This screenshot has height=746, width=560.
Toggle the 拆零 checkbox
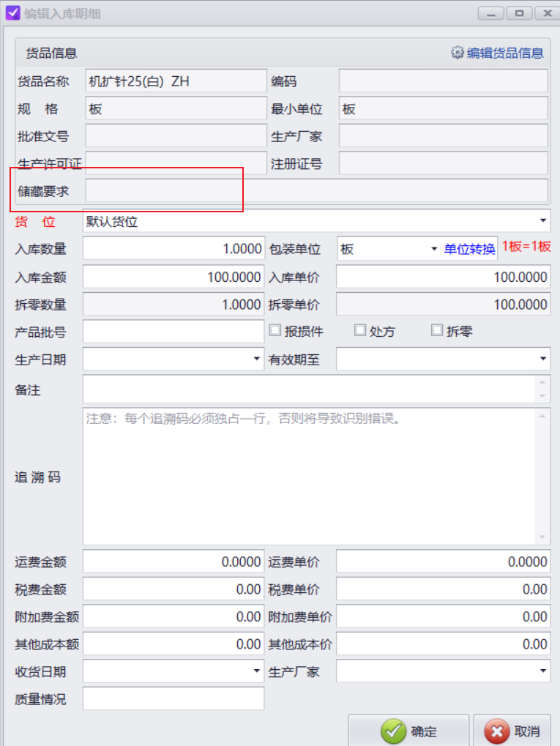(437, 330)
